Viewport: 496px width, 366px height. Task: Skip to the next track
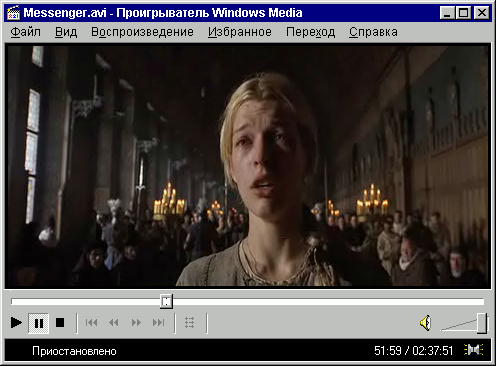(x=159, y=323)
